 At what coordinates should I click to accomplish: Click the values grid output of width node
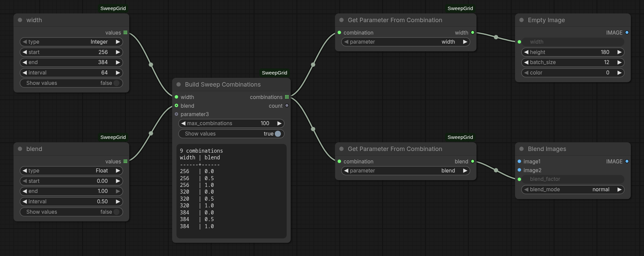coord(126,33)
